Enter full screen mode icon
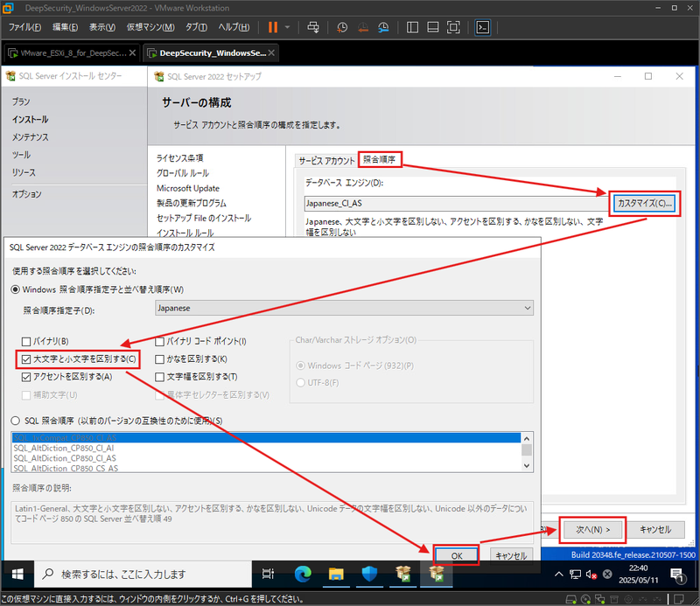The width and height of the screenshot is (700, 606). (453, 27)
